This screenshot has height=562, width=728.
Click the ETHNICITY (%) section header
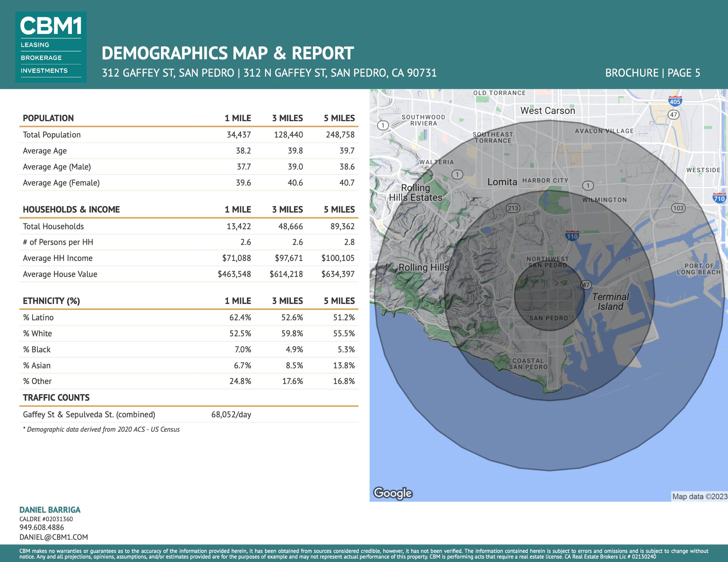click(51, 301)
